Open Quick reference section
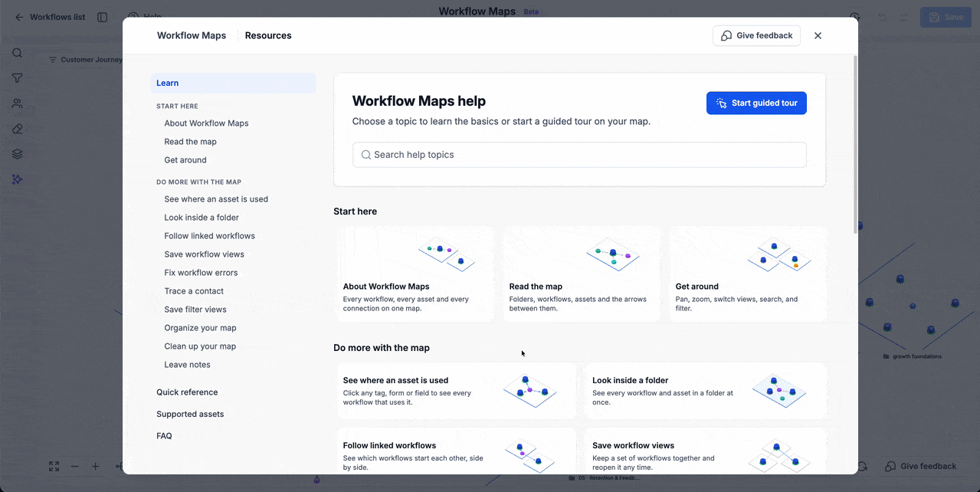The height and width of the screenshot is (492, 980). [187, 392]
